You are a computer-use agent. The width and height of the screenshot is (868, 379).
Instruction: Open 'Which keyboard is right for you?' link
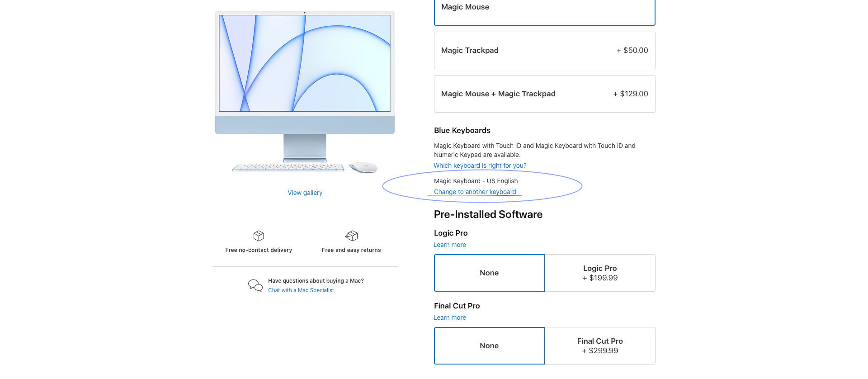(480, 166)
